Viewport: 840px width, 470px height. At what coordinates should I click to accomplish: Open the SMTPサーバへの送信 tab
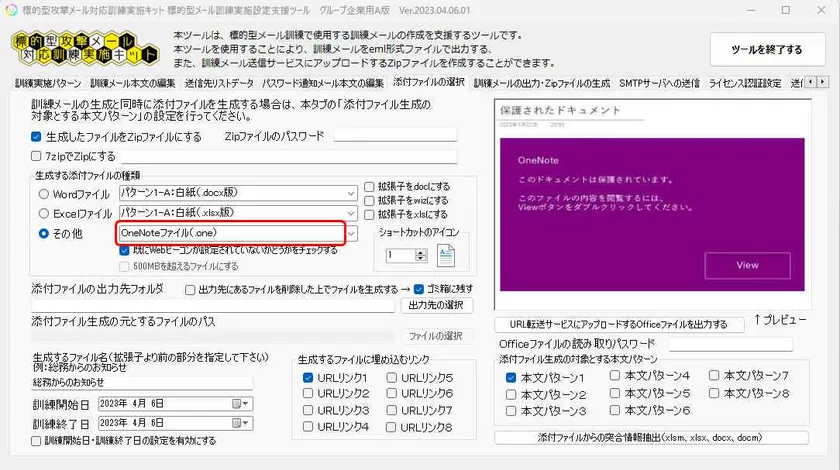pos(659,82)
